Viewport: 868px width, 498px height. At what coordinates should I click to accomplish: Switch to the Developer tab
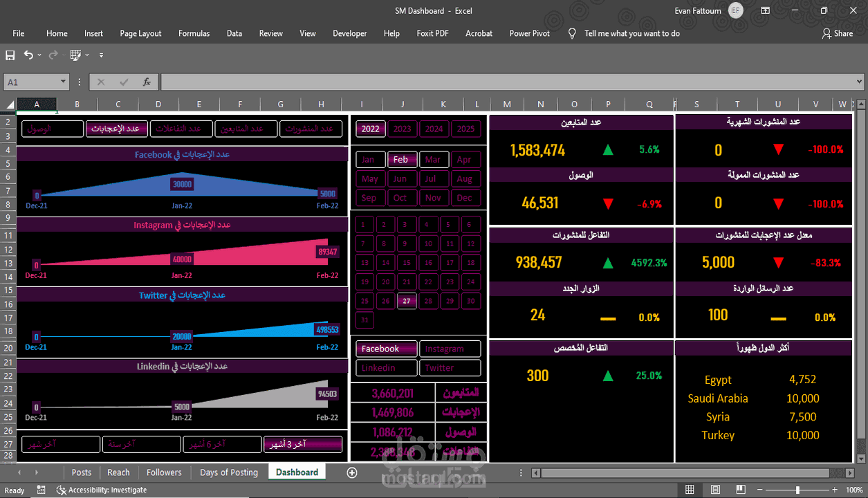tap(350, 33)
